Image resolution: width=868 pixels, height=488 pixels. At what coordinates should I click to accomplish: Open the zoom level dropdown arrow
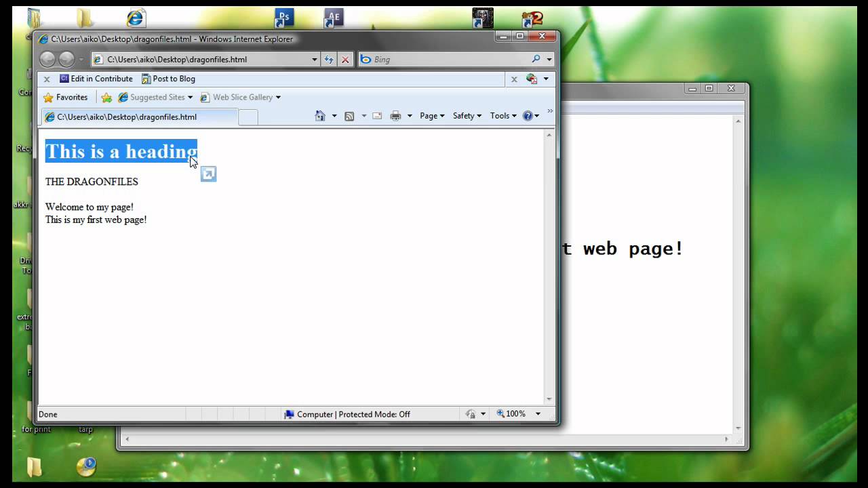pos(538,414)
